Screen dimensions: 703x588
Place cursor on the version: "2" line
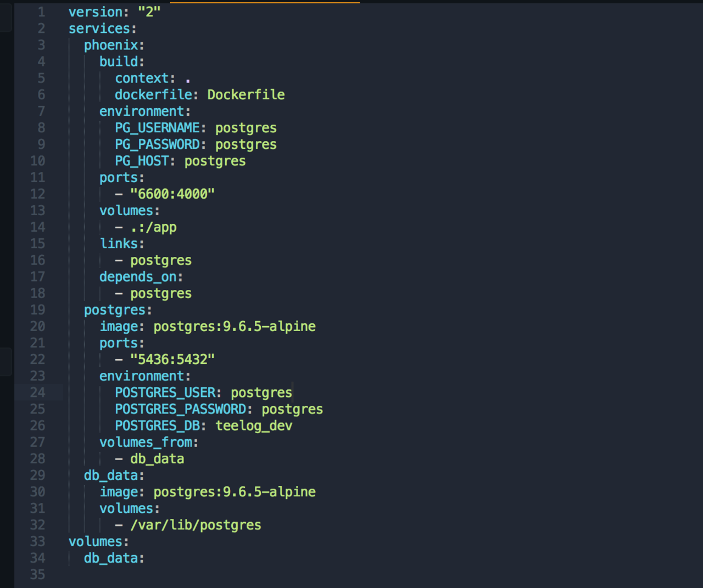[110, 12]
